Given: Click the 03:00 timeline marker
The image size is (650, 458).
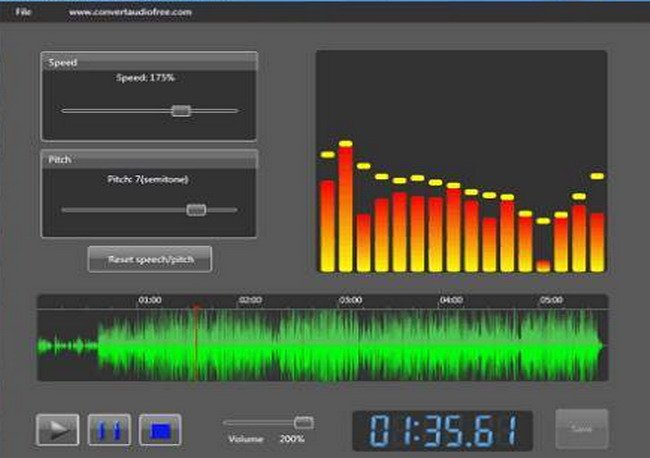Looking at the screenshot, I should (350, 300).
